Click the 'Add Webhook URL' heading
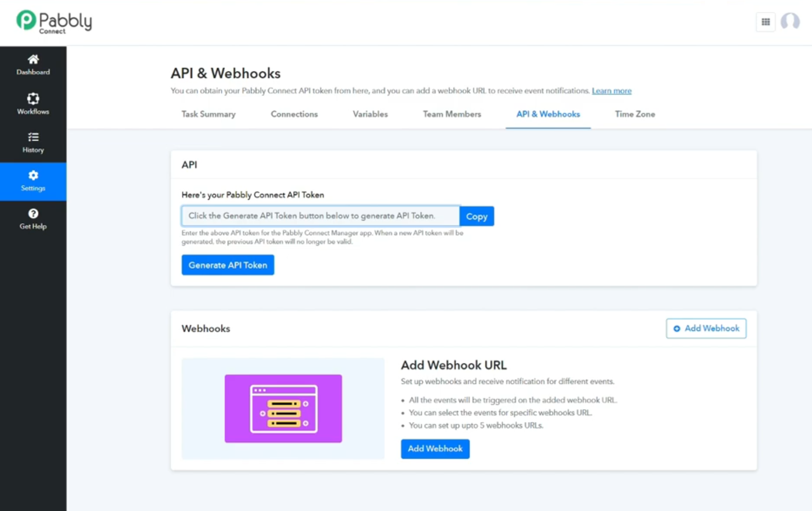Viewport: 812px width, 511px height. pos(453,365)
